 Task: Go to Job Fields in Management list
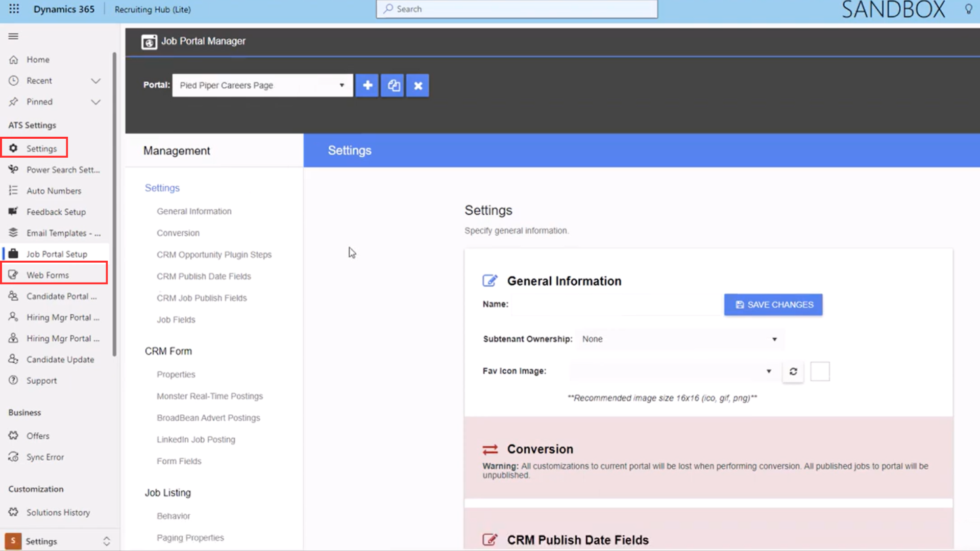(176, 320)
